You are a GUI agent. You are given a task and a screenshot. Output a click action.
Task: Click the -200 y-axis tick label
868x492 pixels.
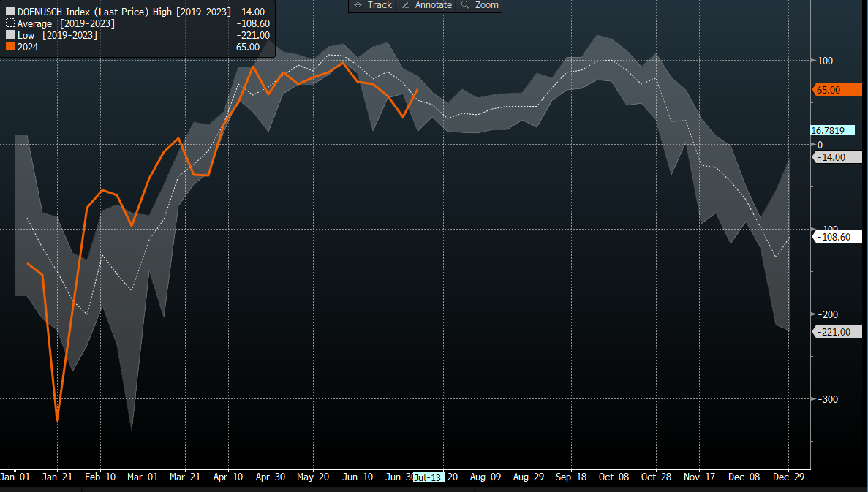point(828,314)
